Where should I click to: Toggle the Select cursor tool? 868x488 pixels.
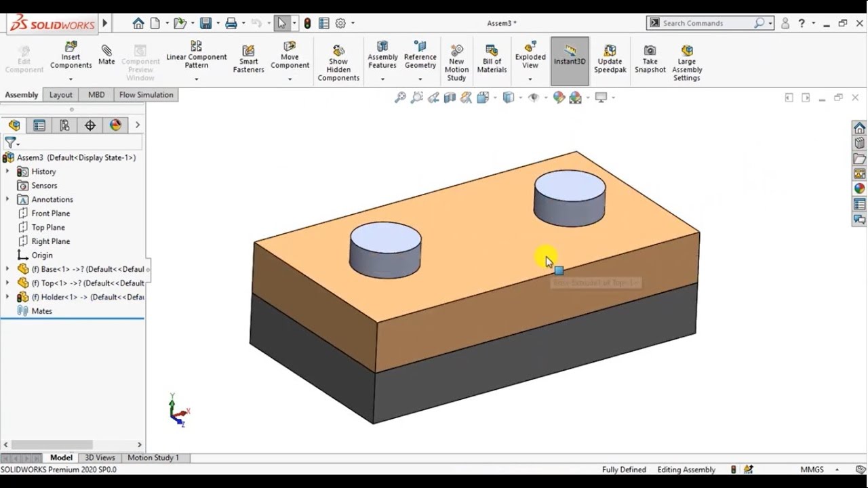[x=281, y=23]
